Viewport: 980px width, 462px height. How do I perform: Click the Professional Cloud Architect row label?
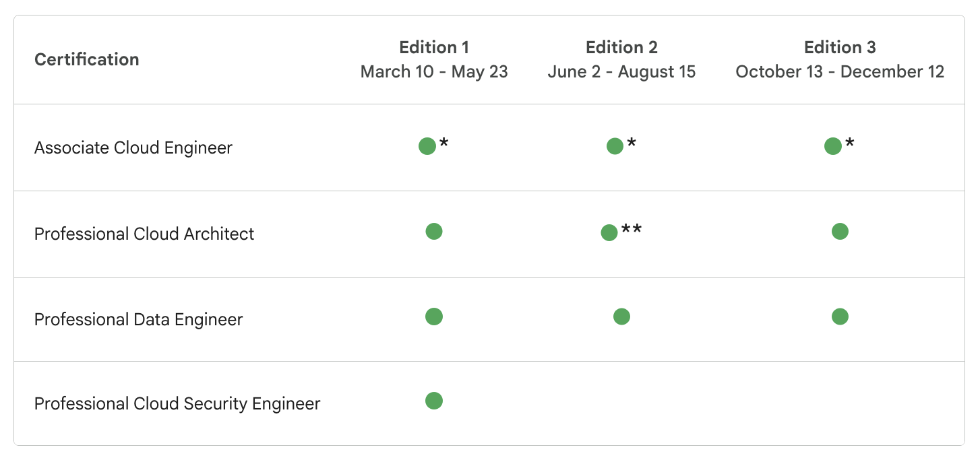tap(144, 234)
